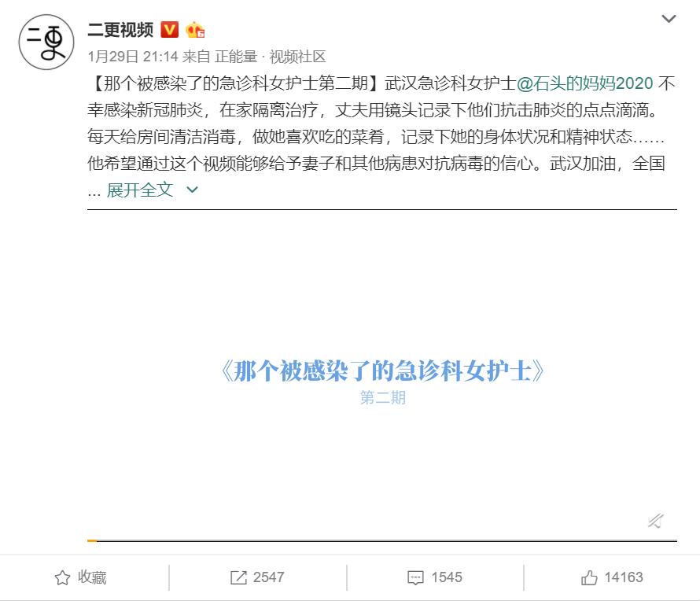Seek along the video progress bar
Screen dimensions: 700x601
tap(382, 540)
